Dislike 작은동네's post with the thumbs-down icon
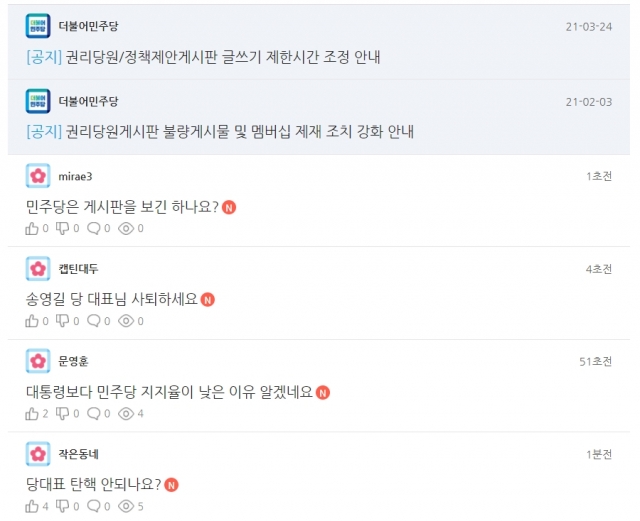 point(62,506)
